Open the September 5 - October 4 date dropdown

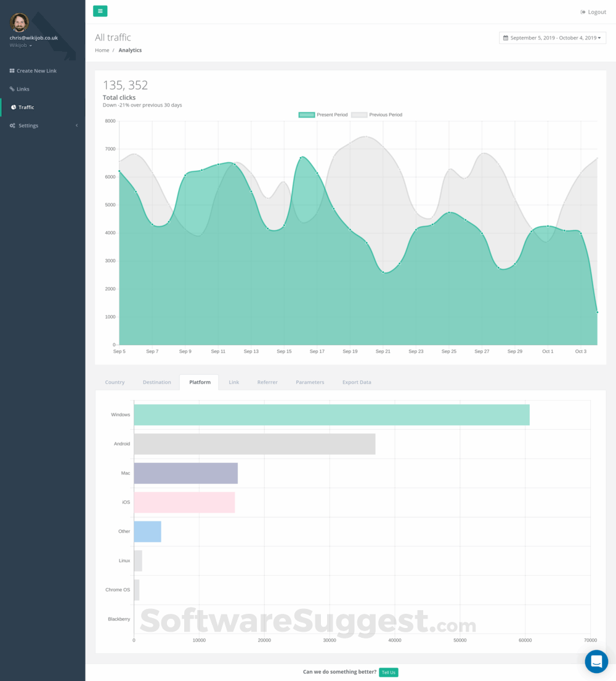[553, 37]
